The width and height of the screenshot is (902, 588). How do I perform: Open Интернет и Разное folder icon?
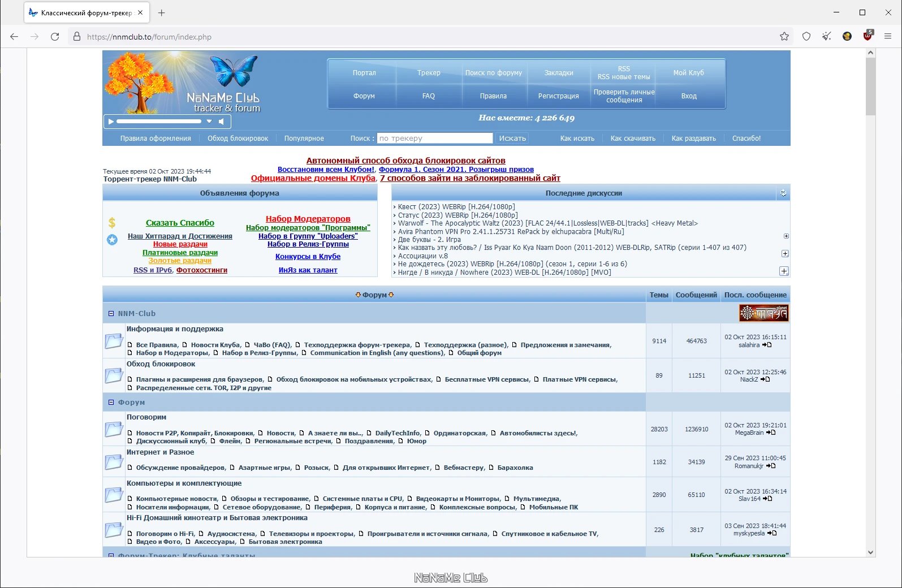pos(114,462)
